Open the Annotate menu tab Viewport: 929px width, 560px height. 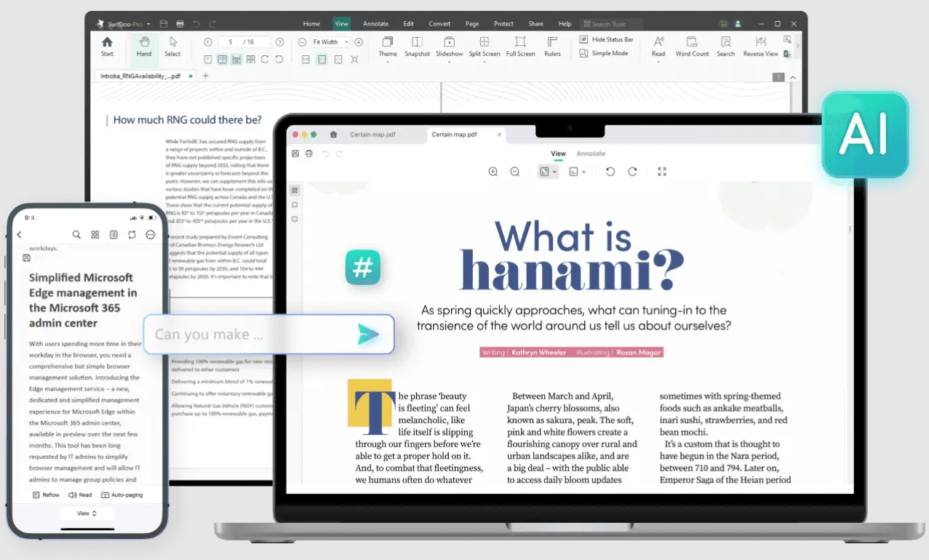pos(375,24)
